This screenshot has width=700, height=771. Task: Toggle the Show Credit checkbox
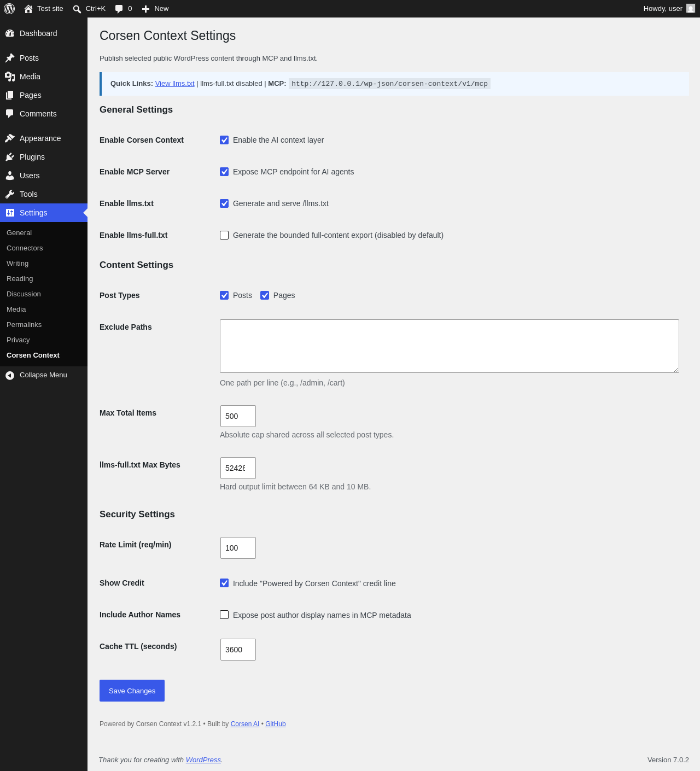pos(224,583)
